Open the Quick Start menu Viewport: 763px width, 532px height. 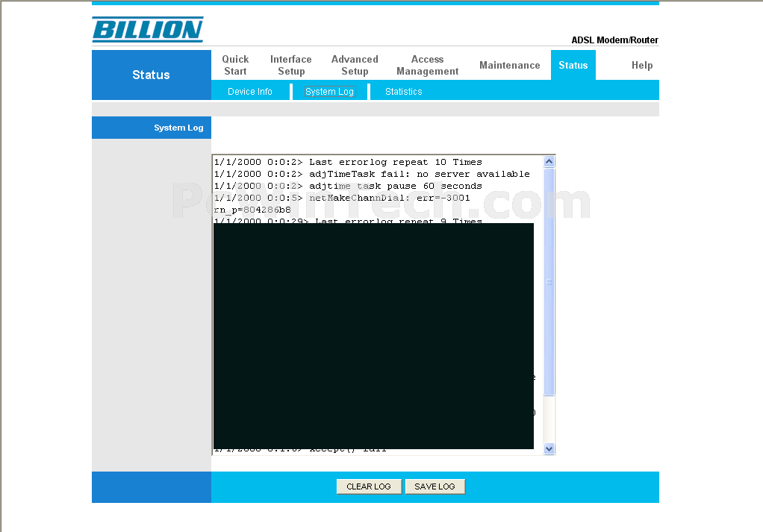pos(235,65)
